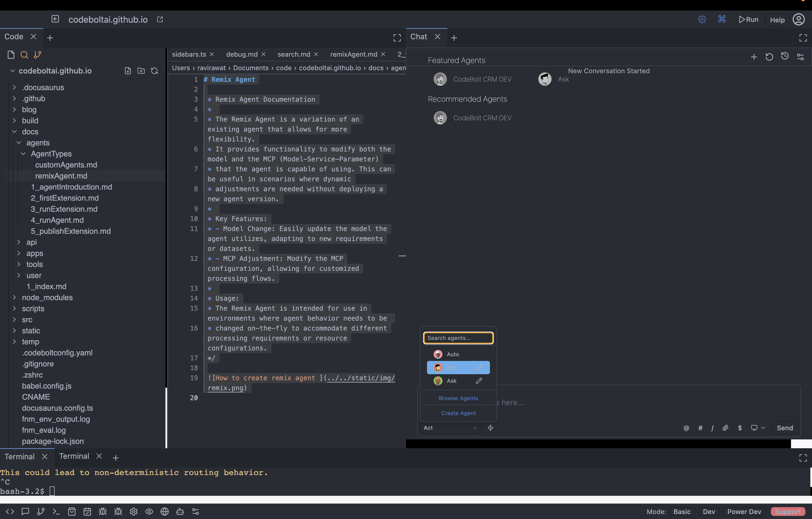Collapse codeboltai.github.io root folder
This screenshot has height=519, width=812.
pos(12,71)
